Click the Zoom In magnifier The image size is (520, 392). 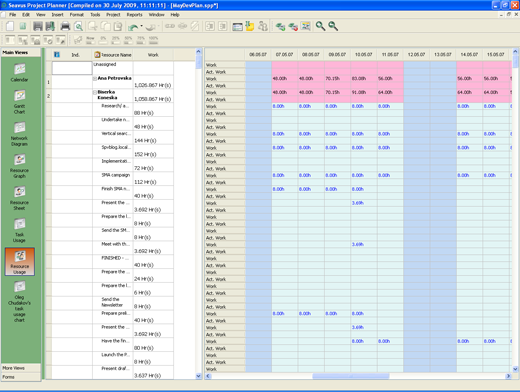(320, 26)
